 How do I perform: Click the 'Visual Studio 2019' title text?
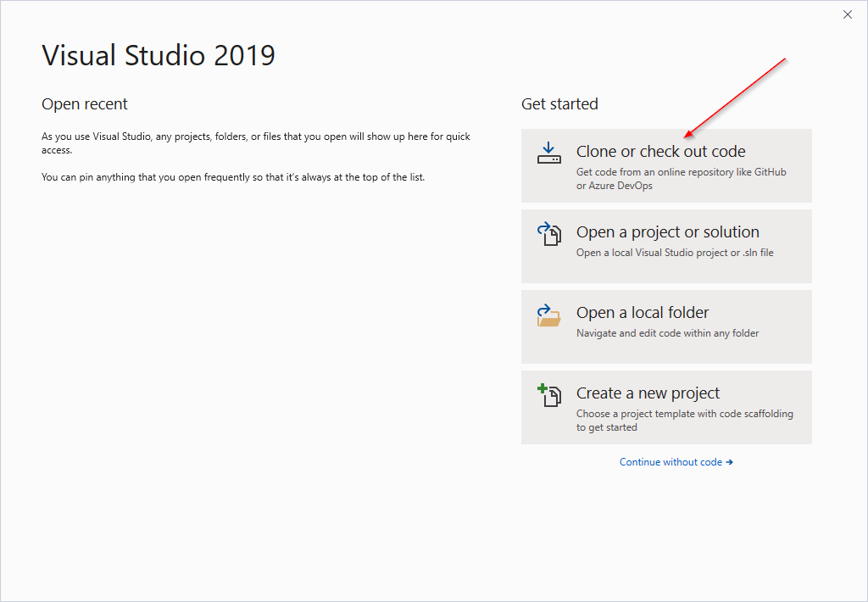click(x=159, y=56)
